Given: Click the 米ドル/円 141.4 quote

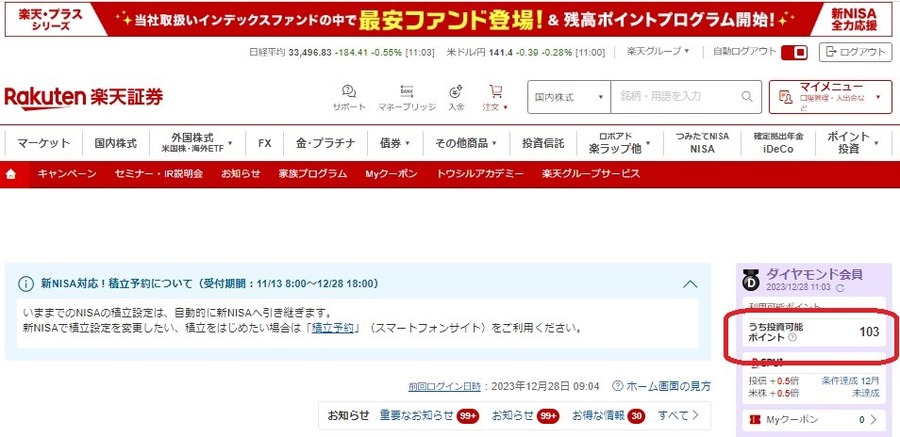Looking at the screenshot, I should (x=526, y=52).
